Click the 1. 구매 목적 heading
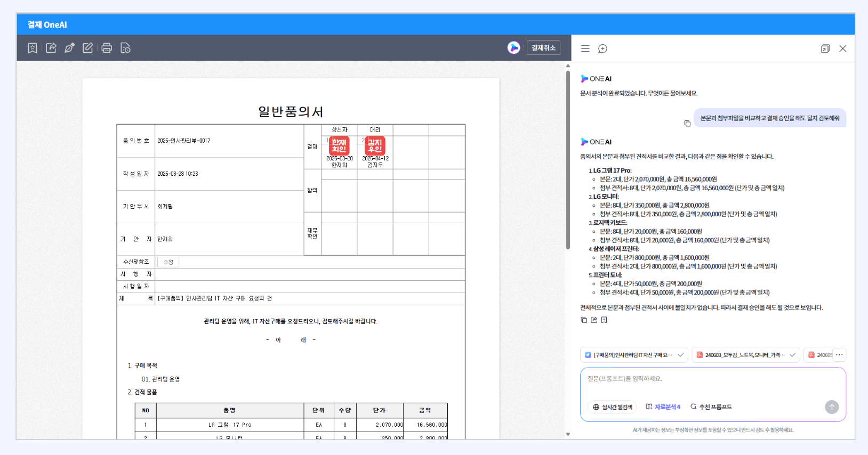Screen dimensions: 868x455 142,366
